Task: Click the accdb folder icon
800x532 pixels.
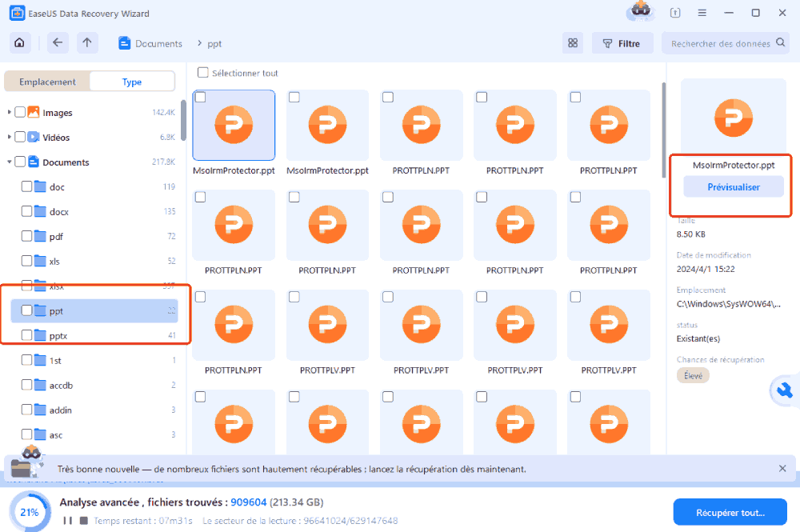Action: click(40, 385)
